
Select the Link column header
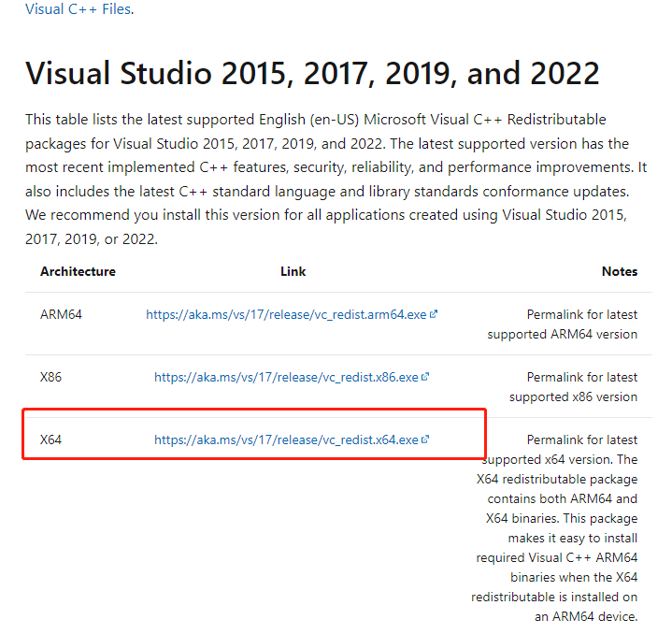pyautogui.click(x=293, y=271)
